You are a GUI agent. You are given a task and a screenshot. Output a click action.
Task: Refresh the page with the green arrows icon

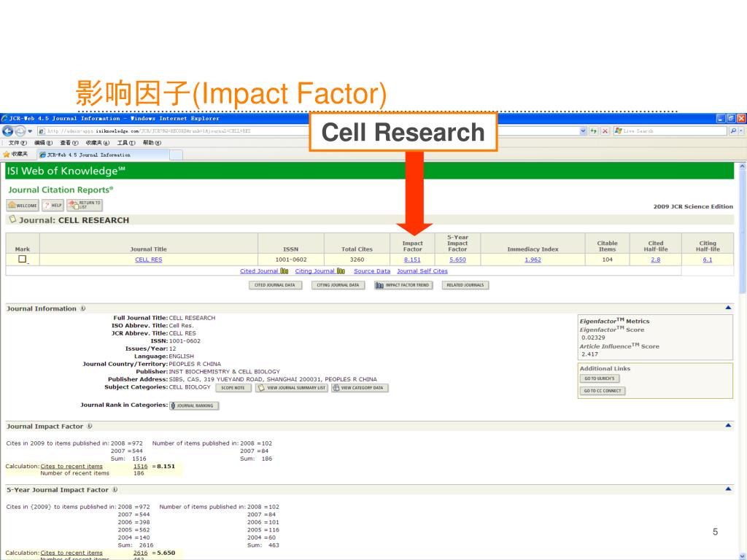[x=594, y=131]
